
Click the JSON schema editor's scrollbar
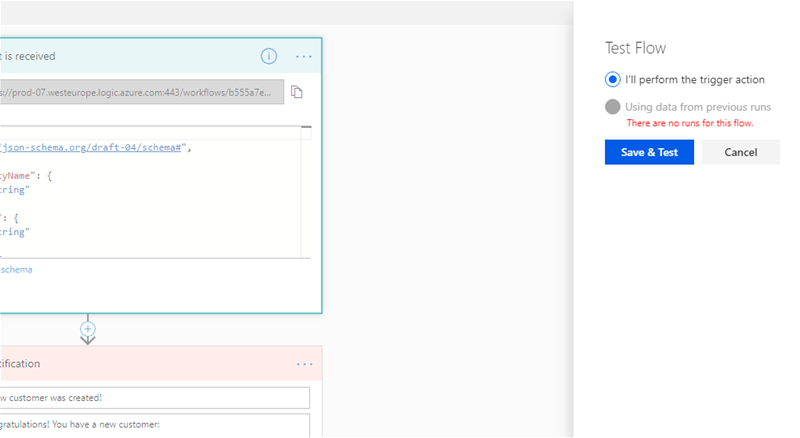[x=306, y=190]
